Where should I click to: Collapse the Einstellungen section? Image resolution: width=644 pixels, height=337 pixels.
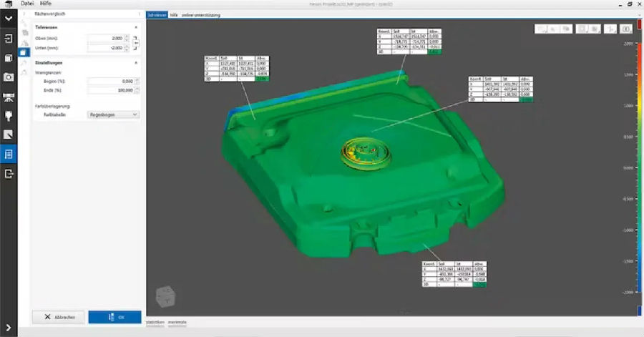click(x=136, y=63)
